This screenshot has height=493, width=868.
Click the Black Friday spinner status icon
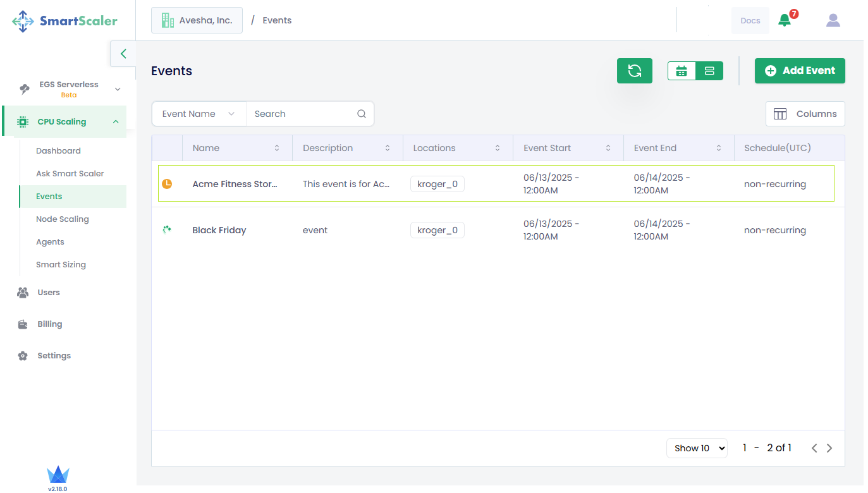pyautogui.click(x=167, y=230)
